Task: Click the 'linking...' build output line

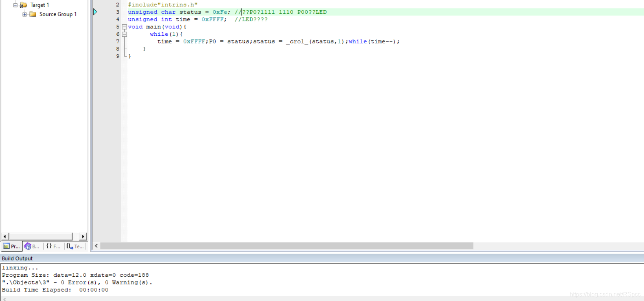Action: pyautogui.click(x=20, y=268)
